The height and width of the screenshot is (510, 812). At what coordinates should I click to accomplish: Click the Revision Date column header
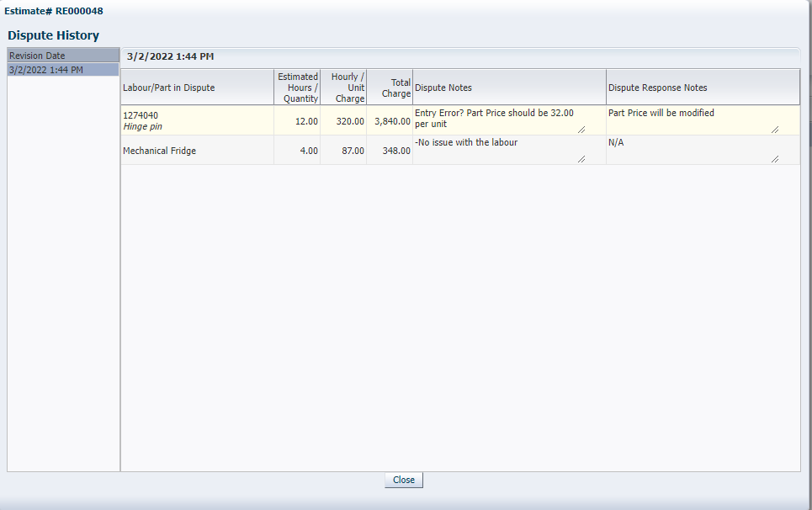click(63, 56)
